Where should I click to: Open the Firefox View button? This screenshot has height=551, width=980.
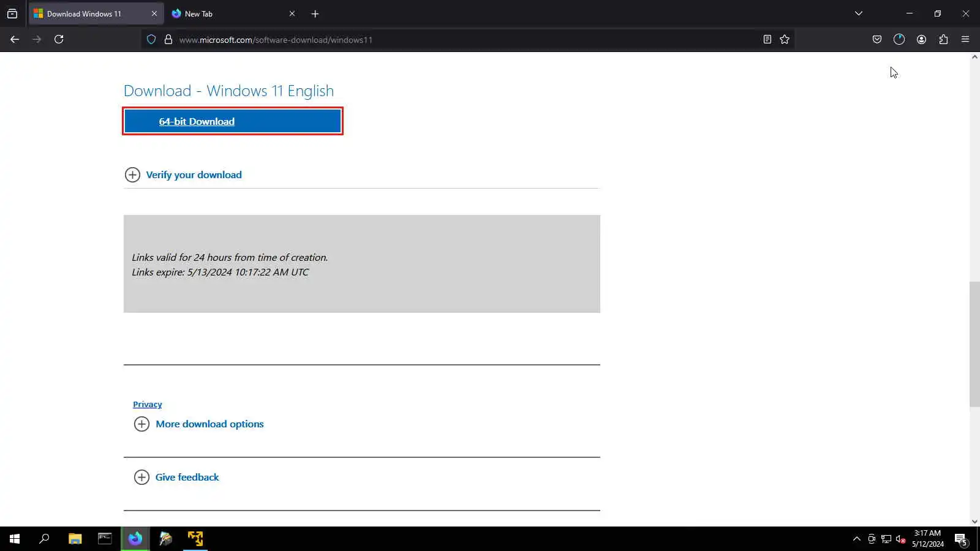[12, 13]
